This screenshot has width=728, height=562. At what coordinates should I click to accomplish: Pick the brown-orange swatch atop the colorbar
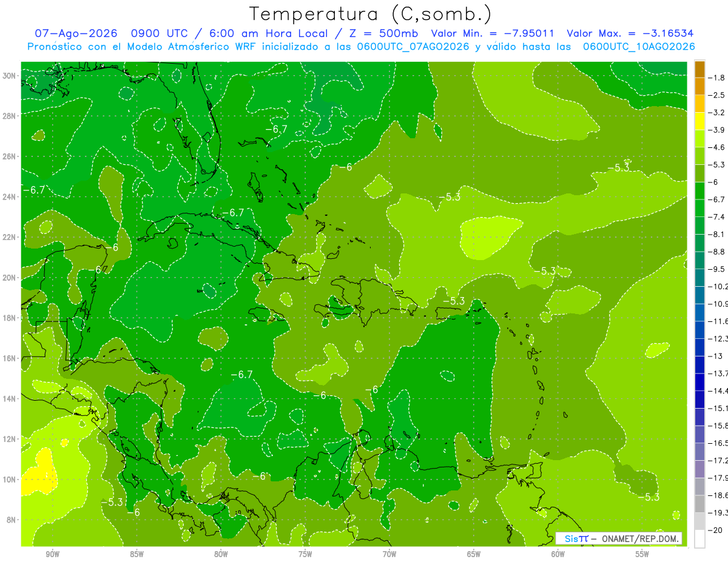coord(699,69)
